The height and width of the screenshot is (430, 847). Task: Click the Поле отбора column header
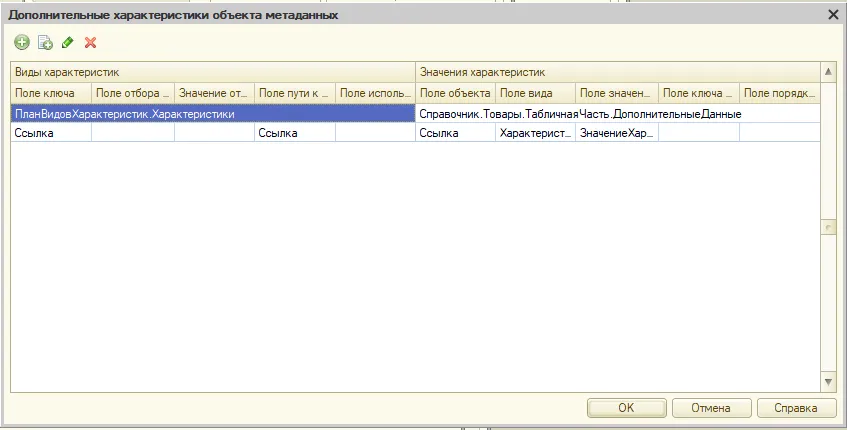(x=133, y=93)
